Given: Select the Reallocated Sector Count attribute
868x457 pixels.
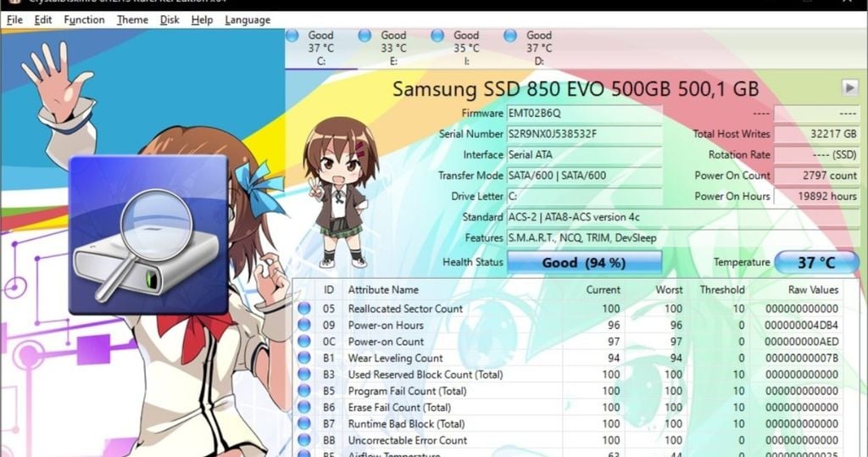Looking at the screenshot, I should (x=405, y=309).
